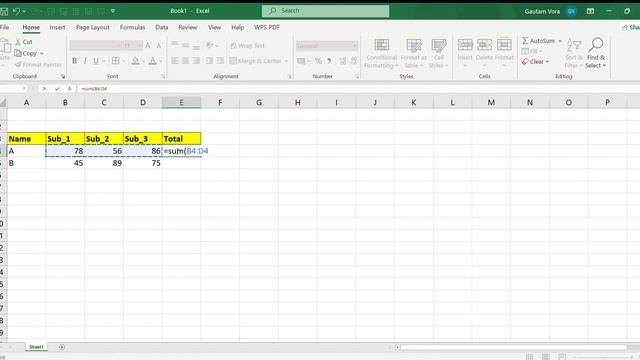
Task: Click the Center align icon
Action: [185, 61]
